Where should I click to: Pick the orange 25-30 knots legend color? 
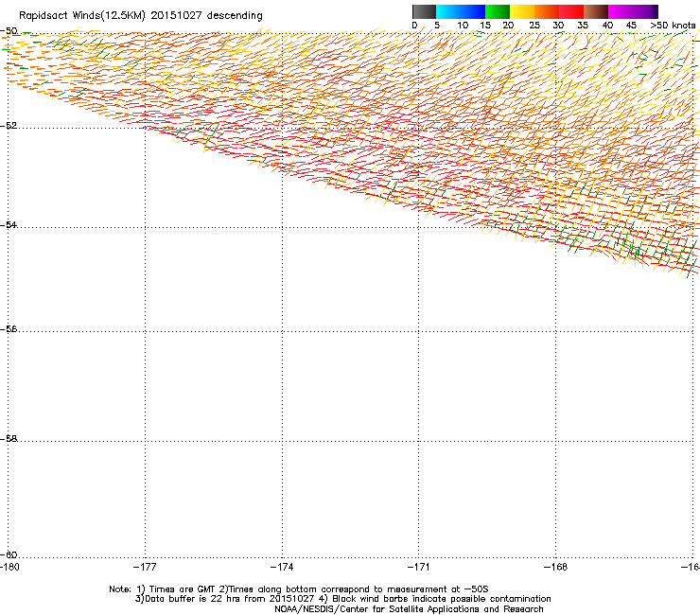pos(547,11)
